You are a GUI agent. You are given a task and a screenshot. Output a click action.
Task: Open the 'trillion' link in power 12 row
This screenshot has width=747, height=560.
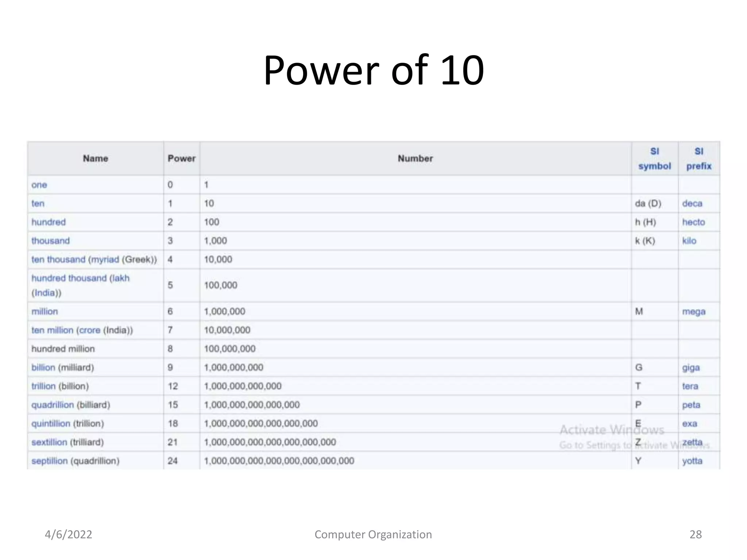tap(43, 386)
